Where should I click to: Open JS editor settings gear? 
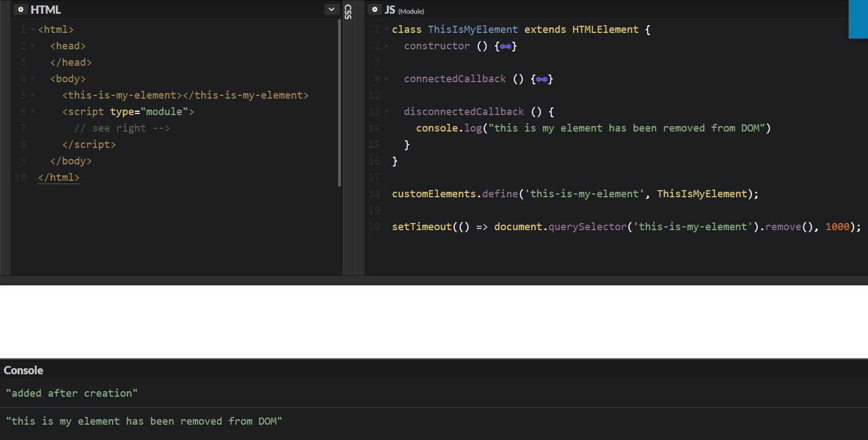[375, 9]
